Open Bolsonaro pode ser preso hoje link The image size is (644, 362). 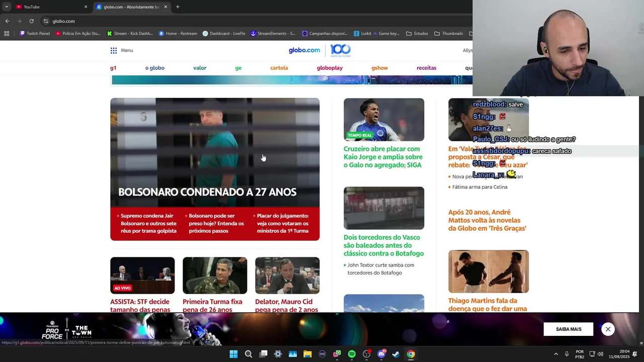click(x=216, y=223)
